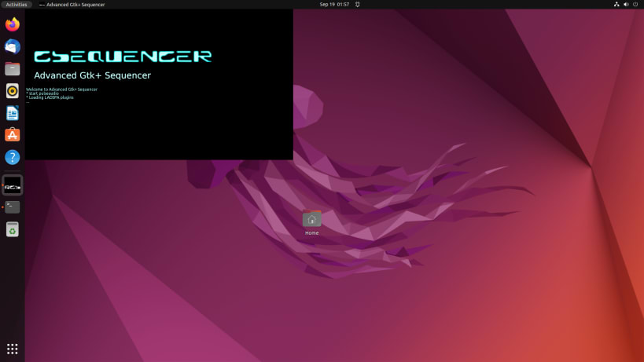The width and height of the screenshot is (644, 362).
Task: Open Advanced Gtk+ Sequencer app menu
Action: tap(72, 5)
